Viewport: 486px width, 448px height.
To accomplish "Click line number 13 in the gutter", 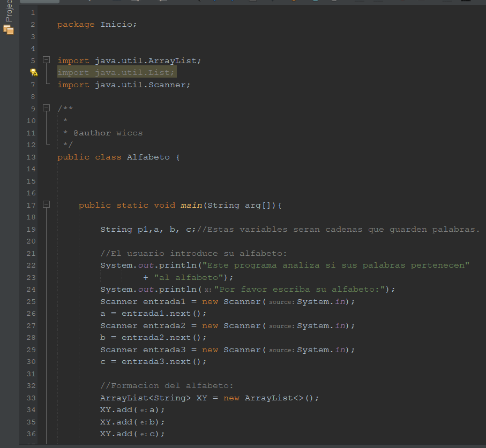I will coord(31,157).
